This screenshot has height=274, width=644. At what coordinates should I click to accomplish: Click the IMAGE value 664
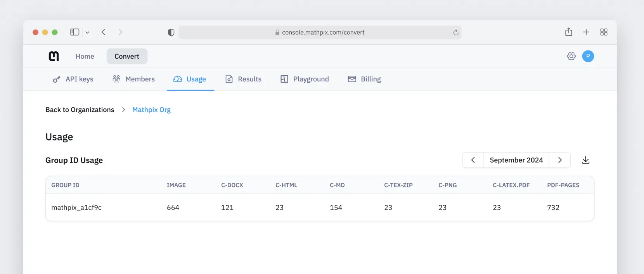pos(173,208)
